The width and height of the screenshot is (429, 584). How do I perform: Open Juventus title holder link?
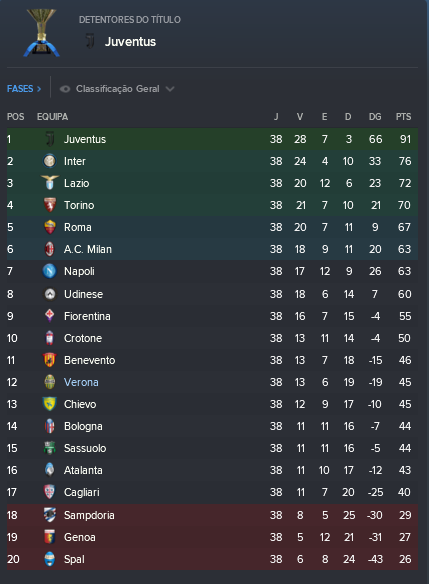pyautogui.click(x=130, y=41)
